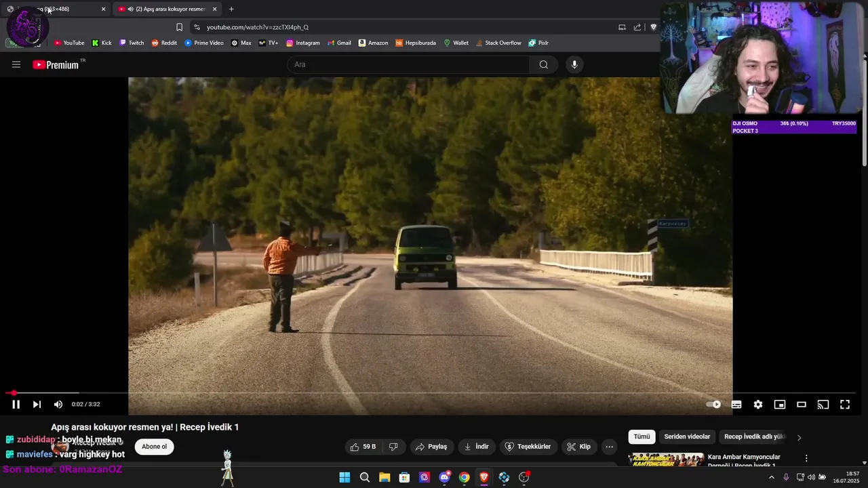
Task: Open Stack Overflow bookmark
Action: [x=498, y=43]
